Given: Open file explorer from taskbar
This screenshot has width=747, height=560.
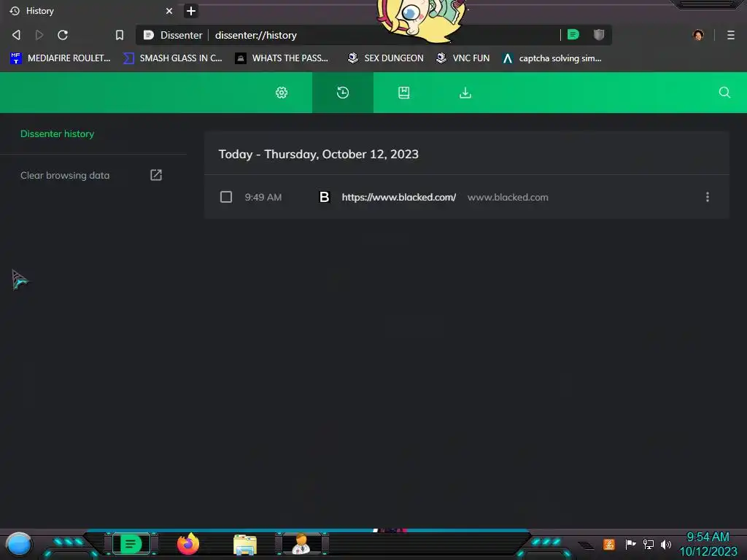Looking at the screenshot, I should coord(245,545).
